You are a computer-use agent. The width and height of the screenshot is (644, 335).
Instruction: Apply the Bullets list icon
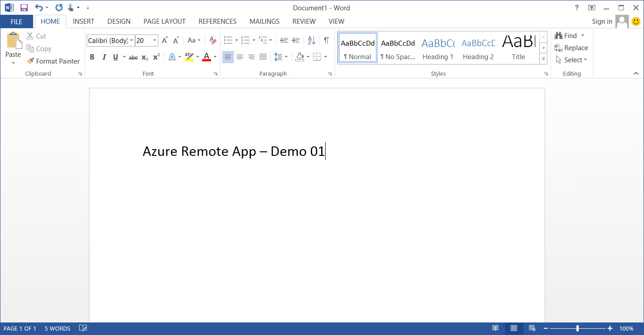(228, 41)
